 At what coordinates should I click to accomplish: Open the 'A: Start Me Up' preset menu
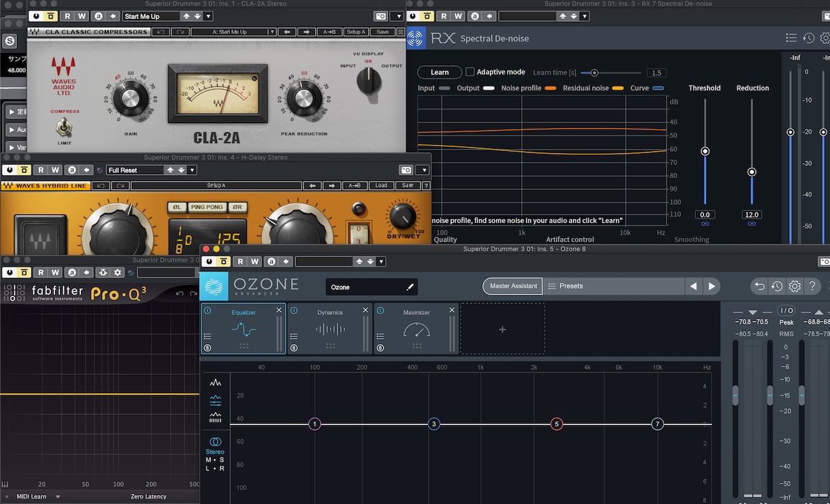click(x=233, y=32)
